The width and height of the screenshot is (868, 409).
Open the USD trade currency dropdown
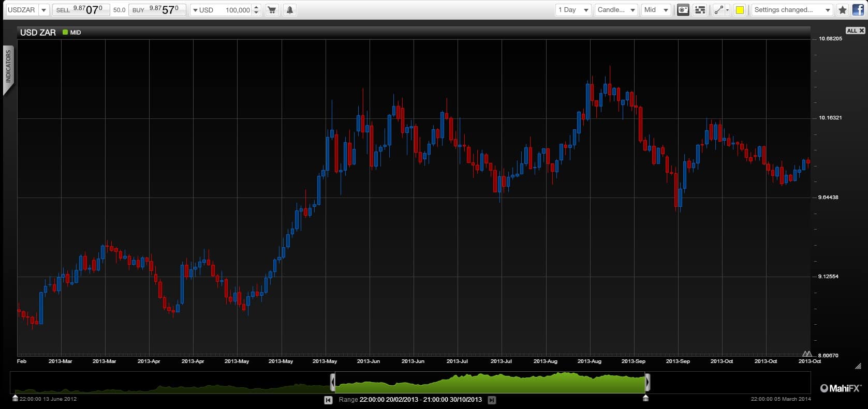click(203, 10)
